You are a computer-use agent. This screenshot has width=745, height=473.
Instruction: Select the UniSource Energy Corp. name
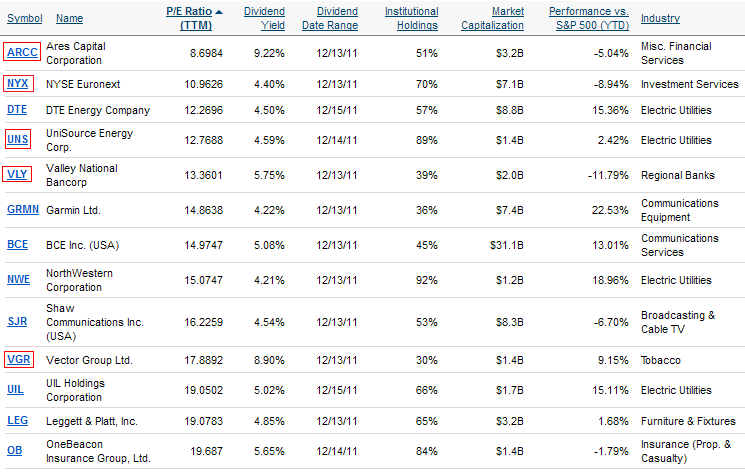89,141
